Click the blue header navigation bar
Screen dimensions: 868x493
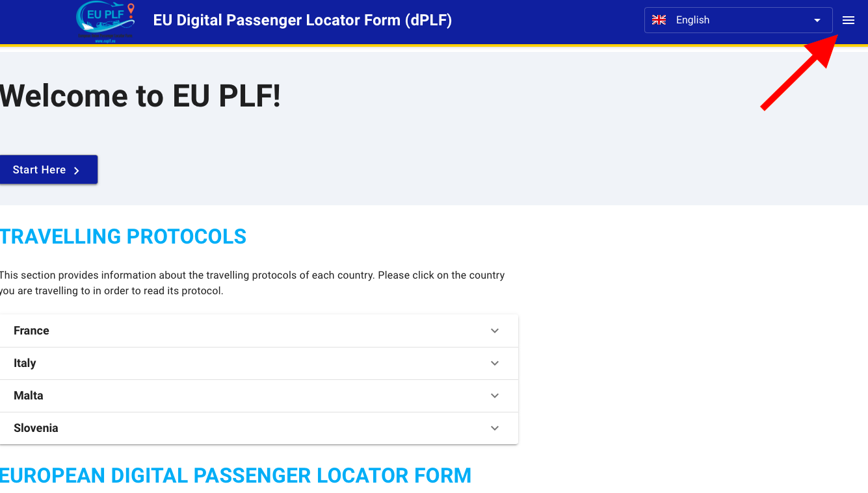pos(429,20)
